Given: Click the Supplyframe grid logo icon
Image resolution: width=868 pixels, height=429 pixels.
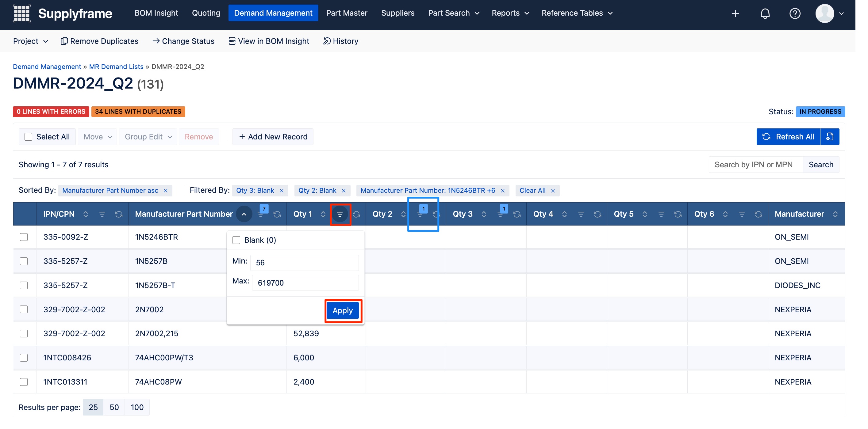Looking at the screenshot, I should pyautogui.click(x=21, y=13).
